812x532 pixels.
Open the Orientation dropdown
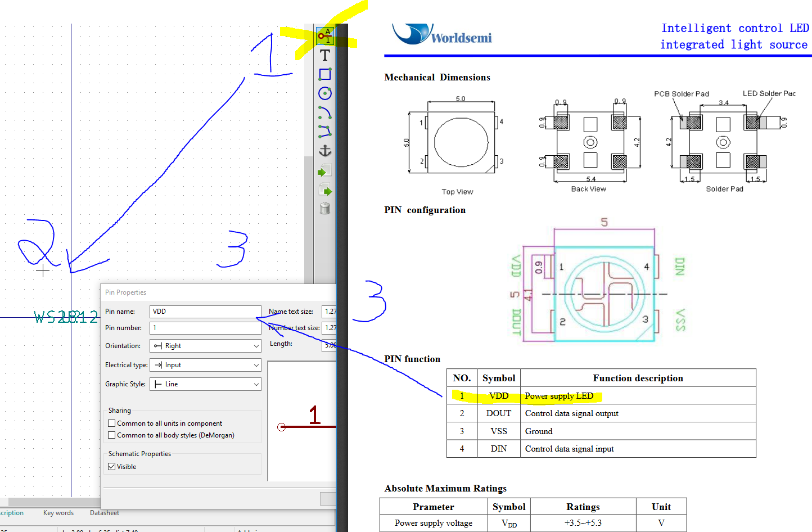coord(205,346)
